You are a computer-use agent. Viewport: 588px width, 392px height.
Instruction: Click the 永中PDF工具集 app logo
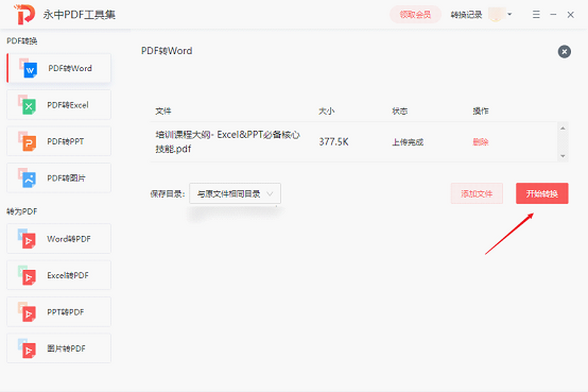(x=25, y=15)
